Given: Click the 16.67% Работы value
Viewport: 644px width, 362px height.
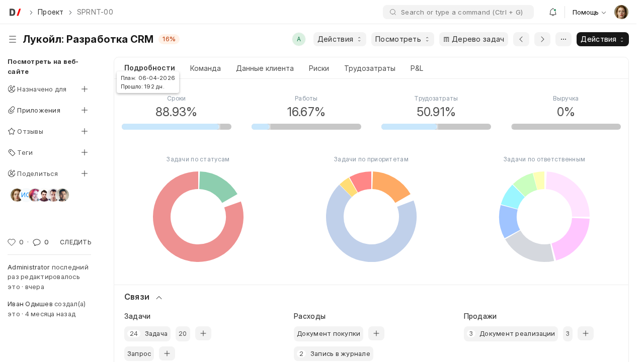Looking at the screenshot, I should (306, 112).
